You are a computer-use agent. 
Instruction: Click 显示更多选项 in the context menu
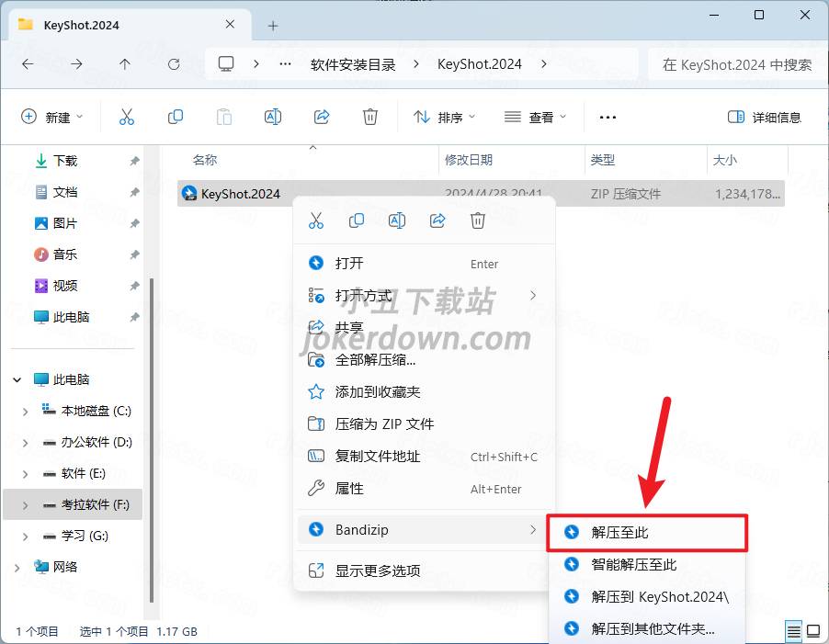click(378, 571)
